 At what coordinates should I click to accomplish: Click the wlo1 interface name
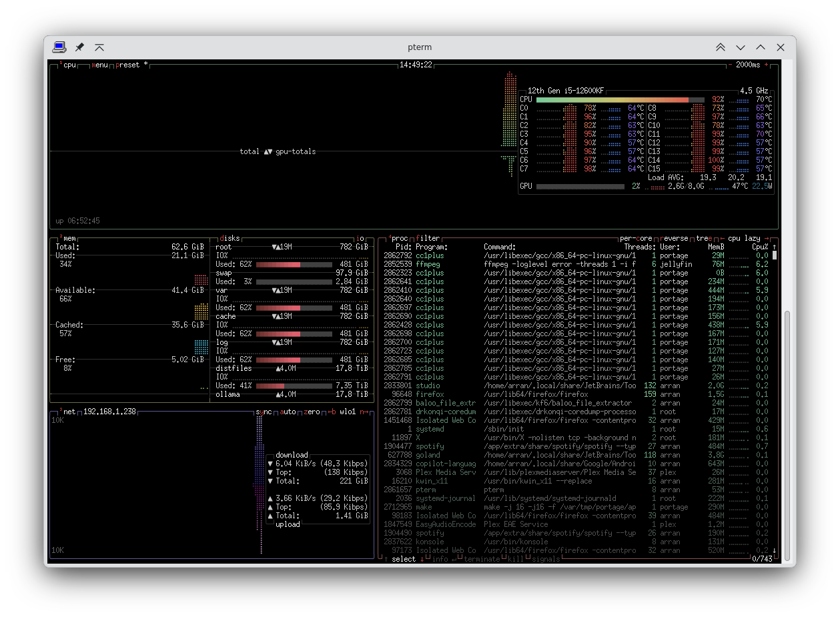pyautogui.click(x=348, y=412)
